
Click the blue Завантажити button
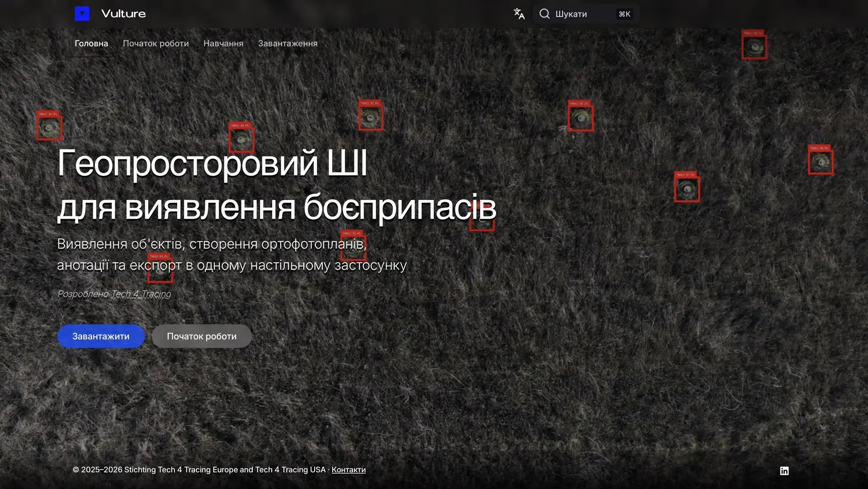pos(101,336)
